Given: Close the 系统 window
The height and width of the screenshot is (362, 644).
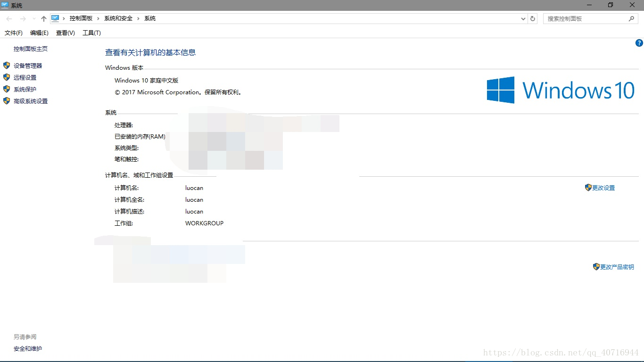Looking at the screenshot, I should 633,5.
